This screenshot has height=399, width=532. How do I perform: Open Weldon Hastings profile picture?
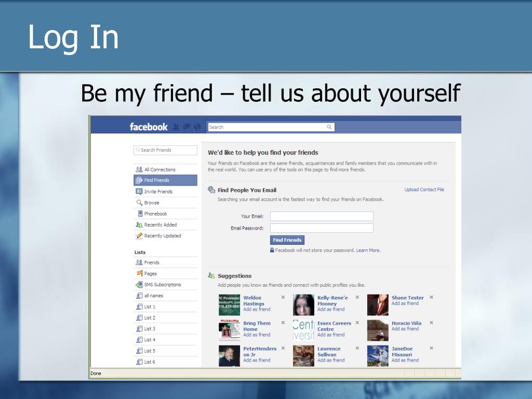tap(229, 304)
